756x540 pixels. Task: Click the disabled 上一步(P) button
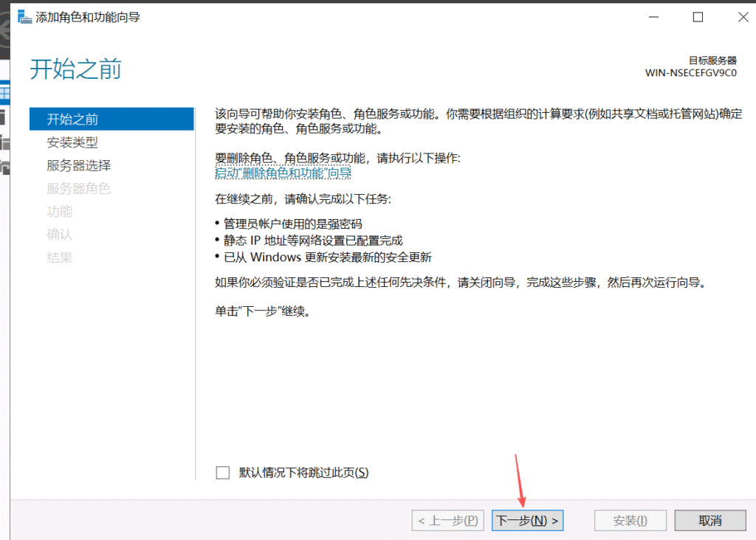pos(449,521)
